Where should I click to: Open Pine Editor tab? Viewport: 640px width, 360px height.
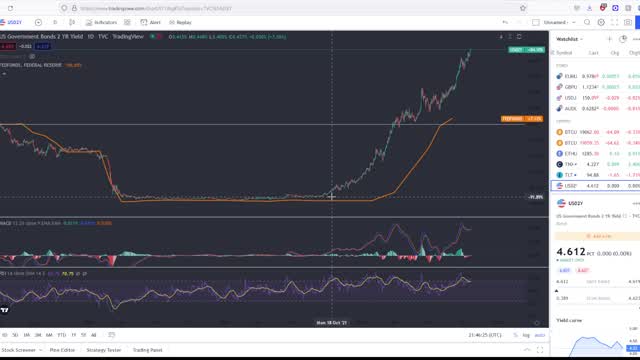point(62,350)
